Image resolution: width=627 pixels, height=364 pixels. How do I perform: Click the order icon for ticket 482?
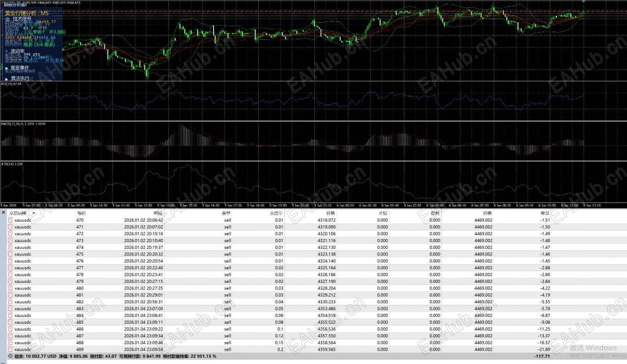pos(10,302)
